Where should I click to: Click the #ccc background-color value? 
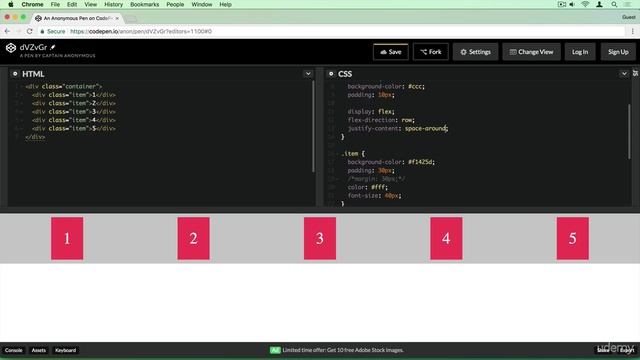415,87
